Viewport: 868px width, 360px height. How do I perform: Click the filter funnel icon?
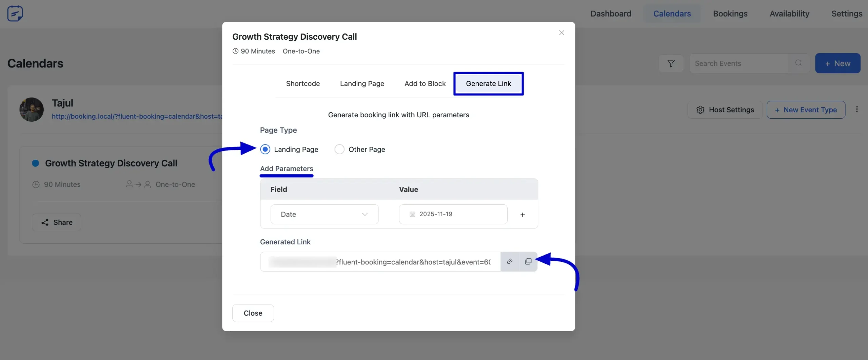point(671,63)
